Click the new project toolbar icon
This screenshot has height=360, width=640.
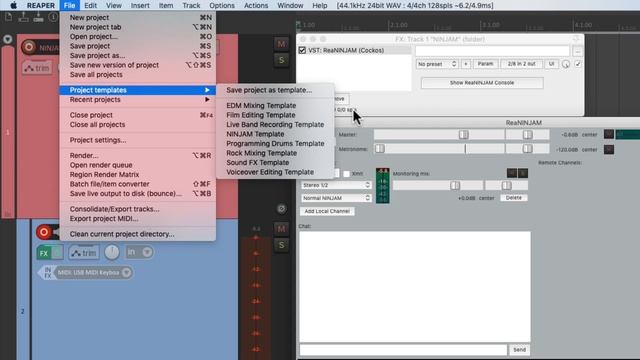point(9,17)
